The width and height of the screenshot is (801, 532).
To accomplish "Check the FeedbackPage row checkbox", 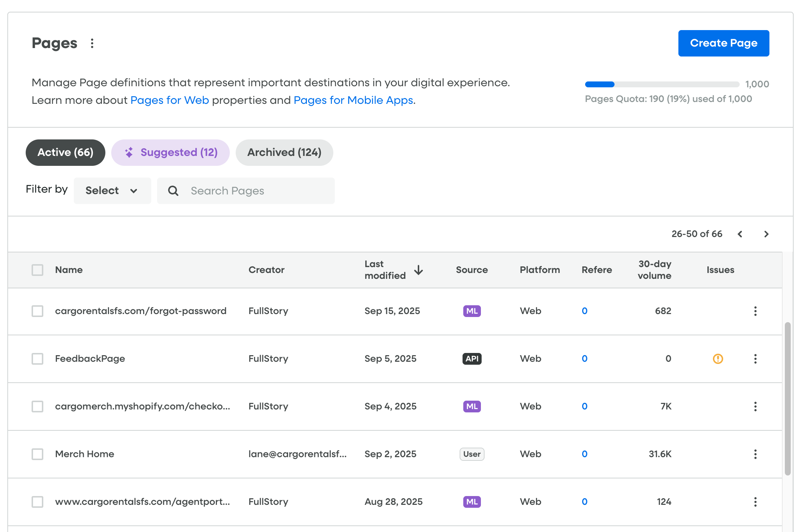I will pos(37,359).
